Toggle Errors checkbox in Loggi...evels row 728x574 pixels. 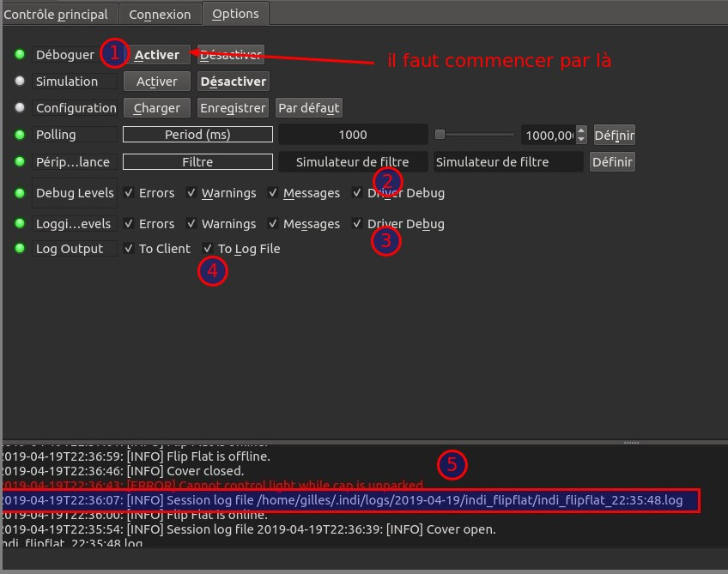(x=129, y=224)
